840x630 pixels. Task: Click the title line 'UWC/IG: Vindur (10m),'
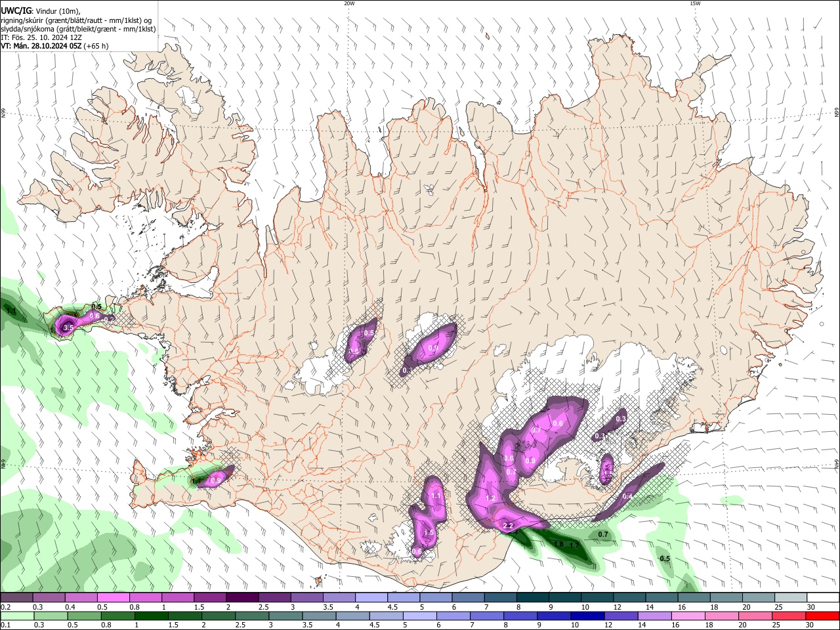pos(40,10)
